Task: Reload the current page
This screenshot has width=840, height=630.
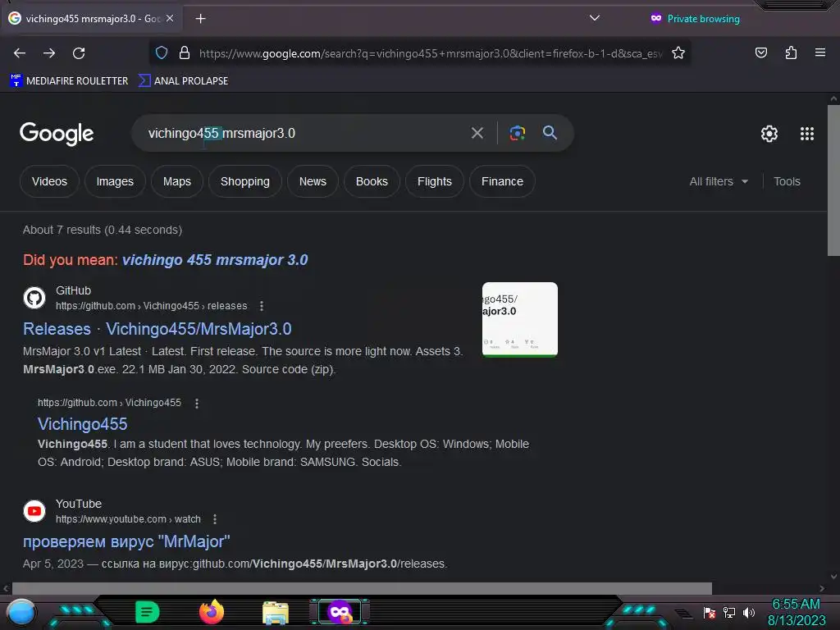Action: pos(79,53)
